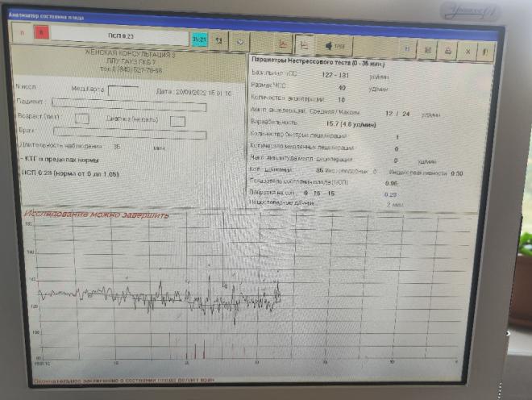This screenshot has height=400, width=532.
Task: Click 'ЖЕНСКАЯ КОНСУЛЬТАЦИЯ 3' header text
Action: click(x=130, y=54)
